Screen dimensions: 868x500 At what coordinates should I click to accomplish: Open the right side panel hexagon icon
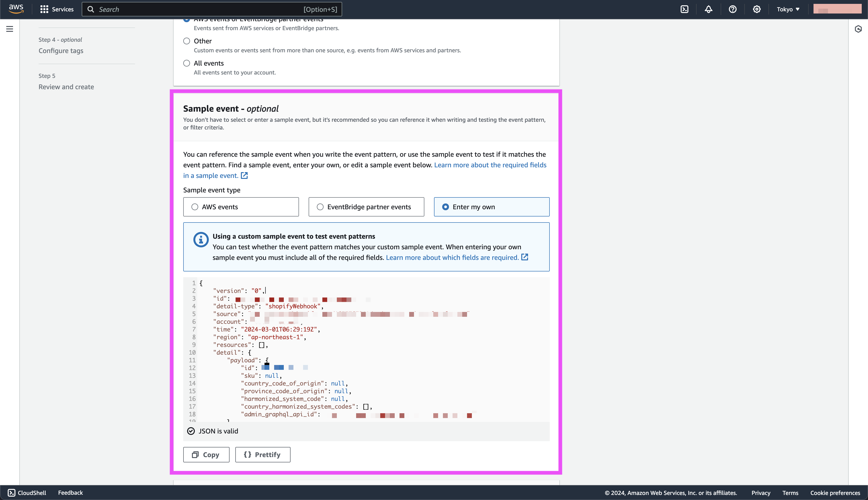pyautogui.click(x=858, y=29)
